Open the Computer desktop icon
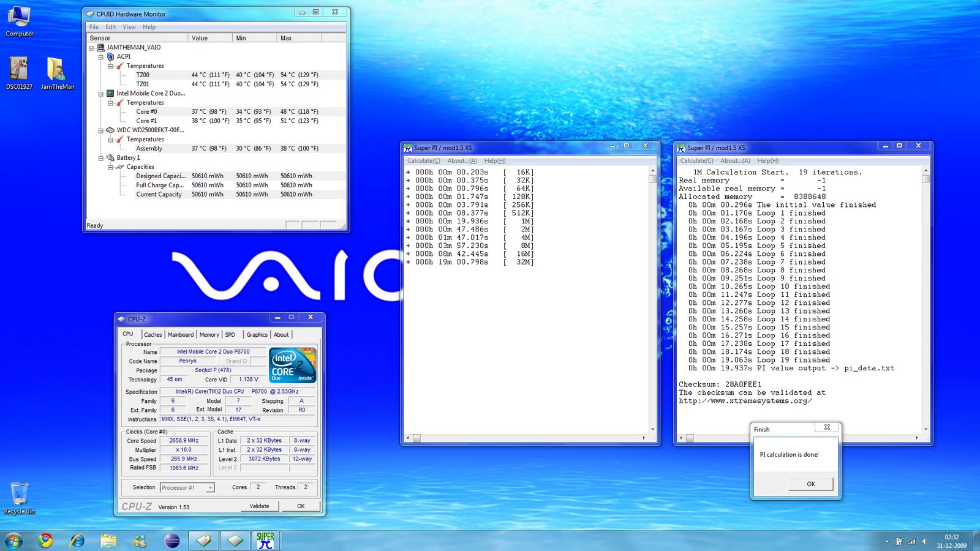980x551 pixels. click(19, 21)
